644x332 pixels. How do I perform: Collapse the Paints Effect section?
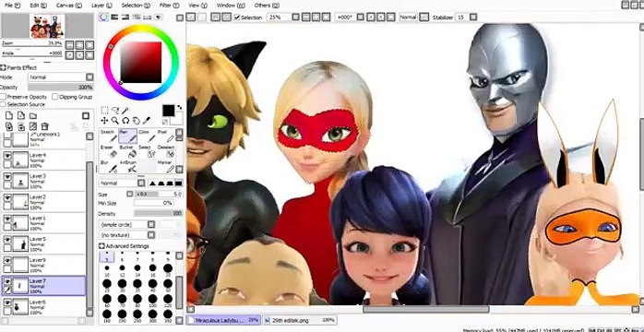pos(4,67)
